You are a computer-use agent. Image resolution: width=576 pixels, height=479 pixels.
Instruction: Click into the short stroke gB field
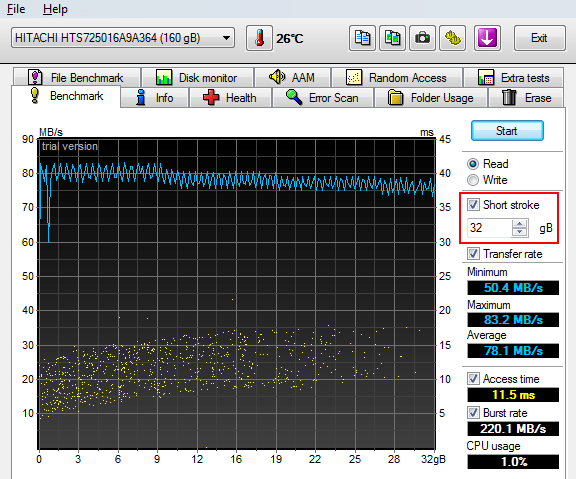[489, 228]
